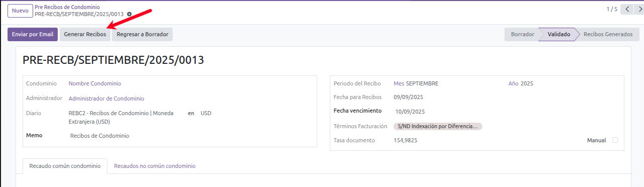Click the PRE-RECB/SEPTIEMBRE/2025/0013 title heading

pos(113,60)
